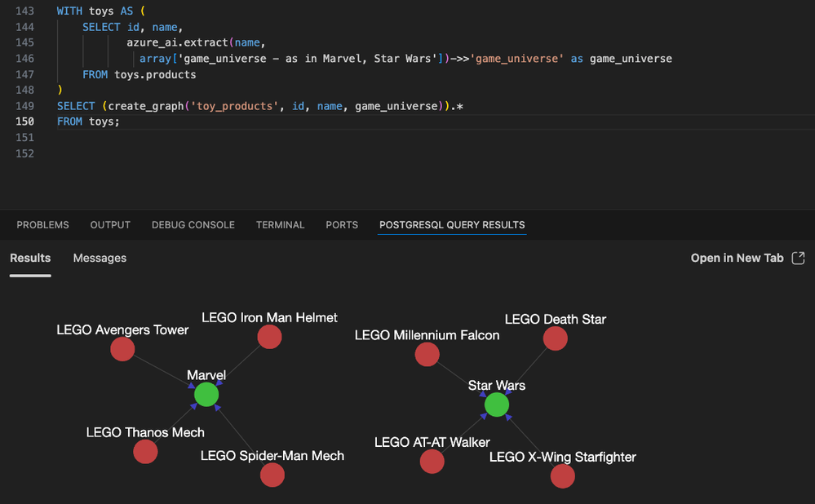Open the OUTPUT panel tab
This screenshot has height=504, width=815.
[x=110, y=225]
